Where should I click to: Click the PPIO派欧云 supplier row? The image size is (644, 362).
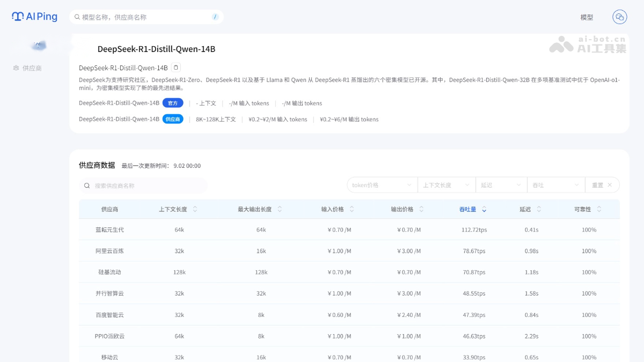click(x=349, y=336)
